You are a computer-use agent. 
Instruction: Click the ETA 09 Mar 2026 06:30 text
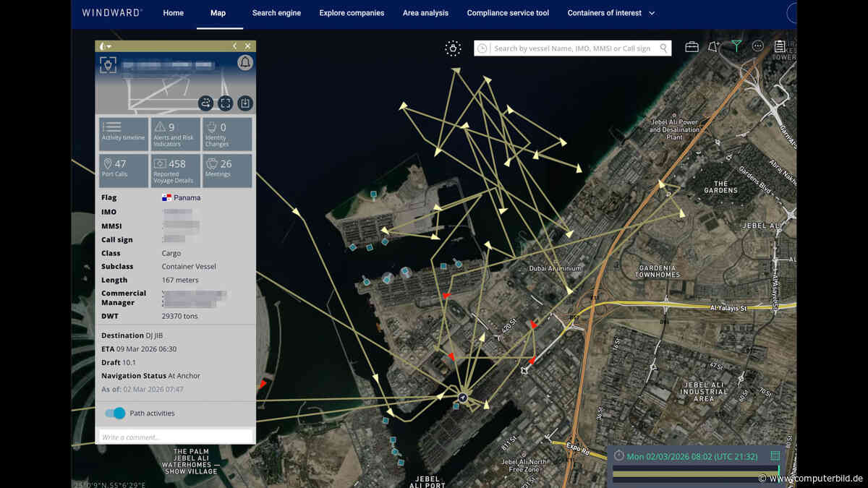pyautogui.click(x=139, y=348)
